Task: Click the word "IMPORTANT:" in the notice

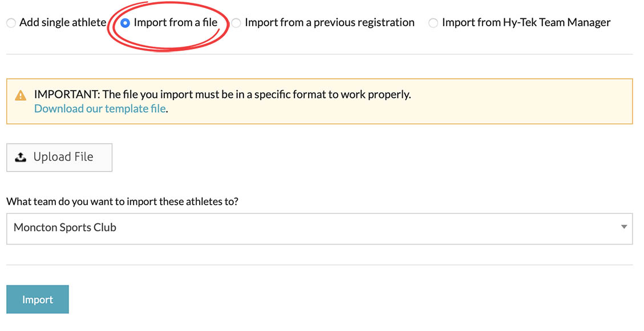Action: coord(67,95)
